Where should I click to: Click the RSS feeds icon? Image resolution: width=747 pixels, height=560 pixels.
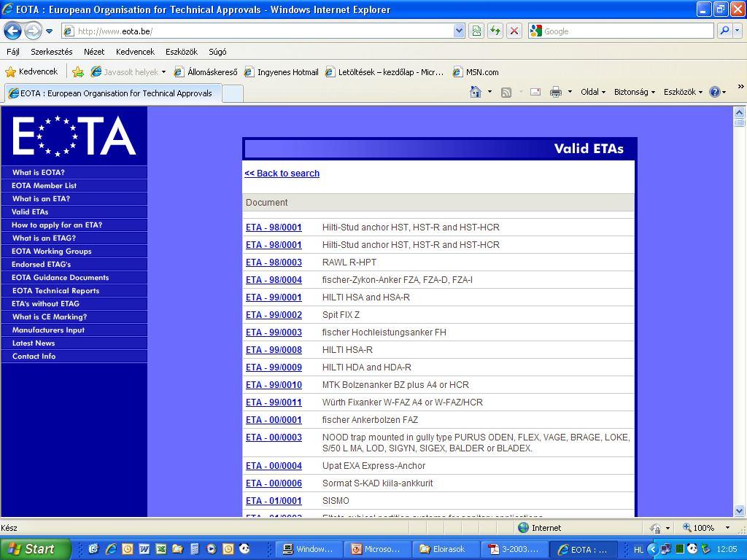506,93
